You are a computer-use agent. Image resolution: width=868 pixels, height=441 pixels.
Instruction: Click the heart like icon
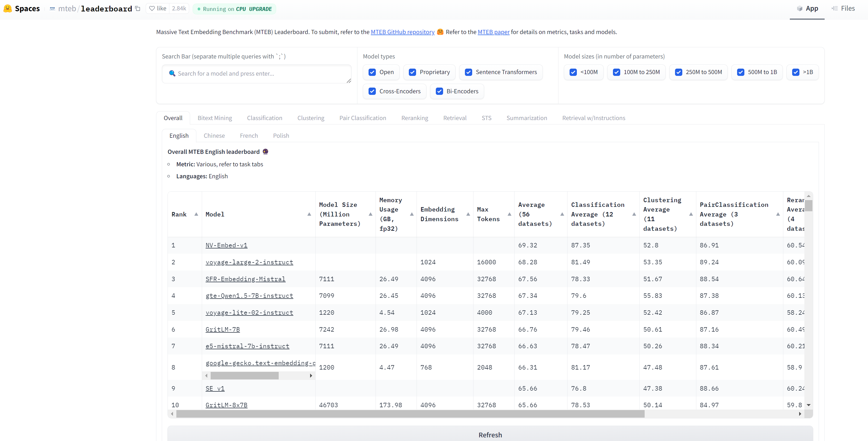152,8
